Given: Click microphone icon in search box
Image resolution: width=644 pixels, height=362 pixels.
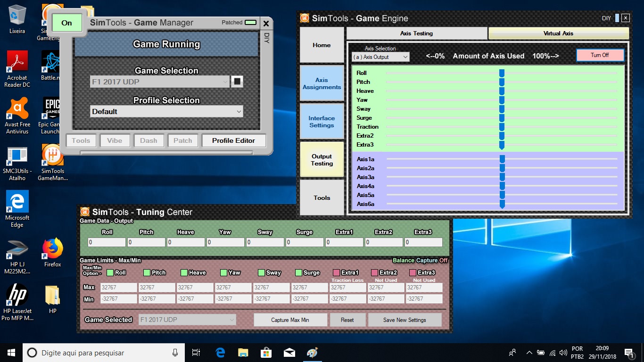Looking at the screenshot, I should tap(175, 353).
